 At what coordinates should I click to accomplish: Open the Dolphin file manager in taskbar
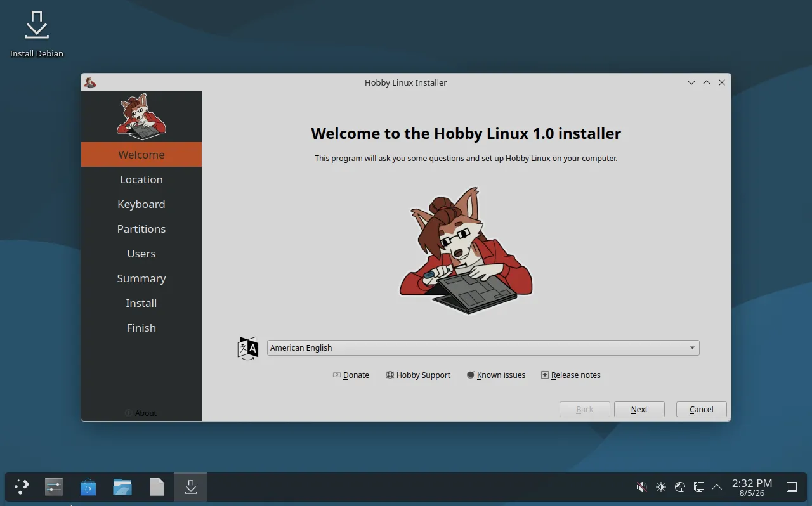coord(122,487)
